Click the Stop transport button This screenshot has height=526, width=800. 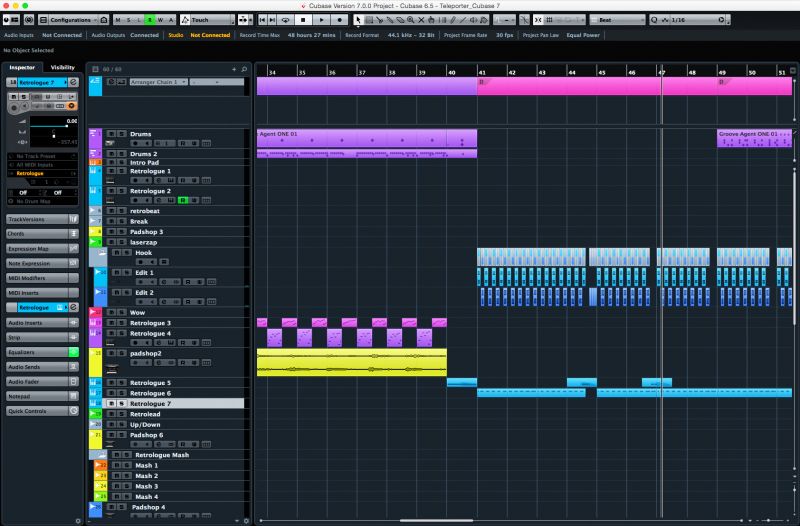click(303, 20)
